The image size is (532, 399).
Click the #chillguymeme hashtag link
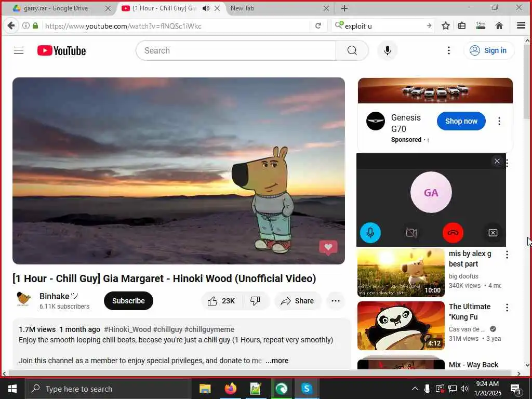[209, 329]
